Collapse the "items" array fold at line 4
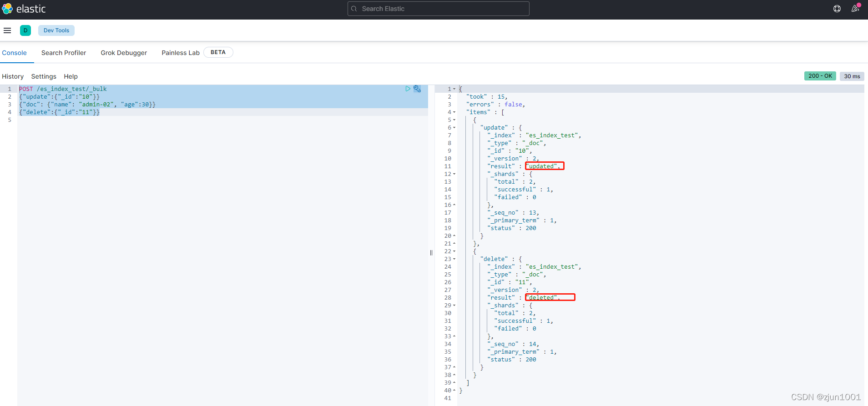 coord(454,112)
